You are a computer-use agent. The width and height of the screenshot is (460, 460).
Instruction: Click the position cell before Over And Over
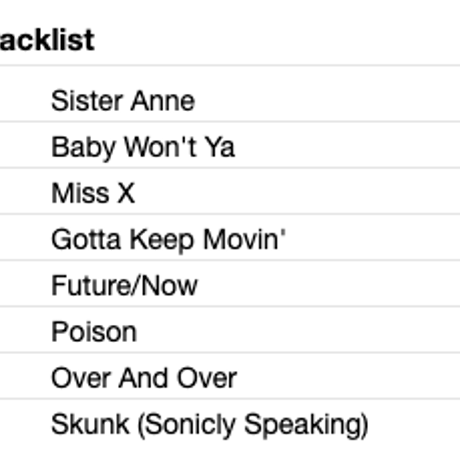[x=23, y=378]
